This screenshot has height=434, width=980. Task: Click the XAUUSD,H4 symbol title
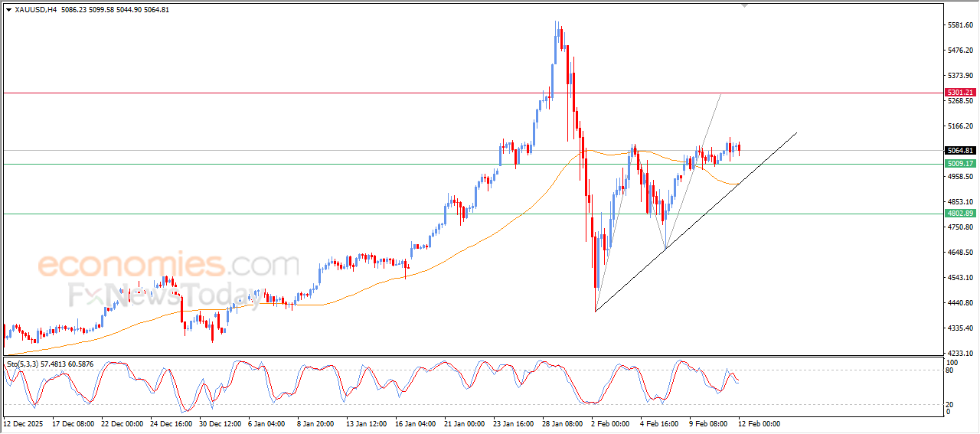[35, 10]
